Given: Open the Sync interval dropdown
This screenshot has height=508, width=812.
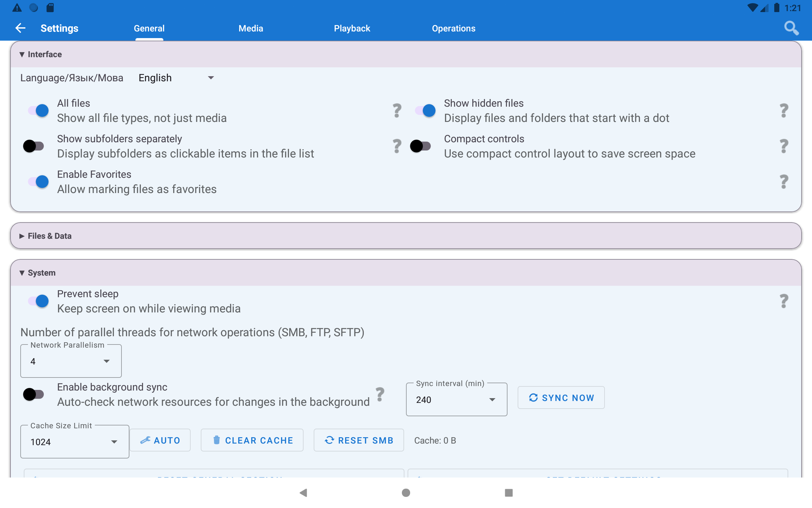Looking at the screenshot, I should pyautogui.click(x=456, y=399).
